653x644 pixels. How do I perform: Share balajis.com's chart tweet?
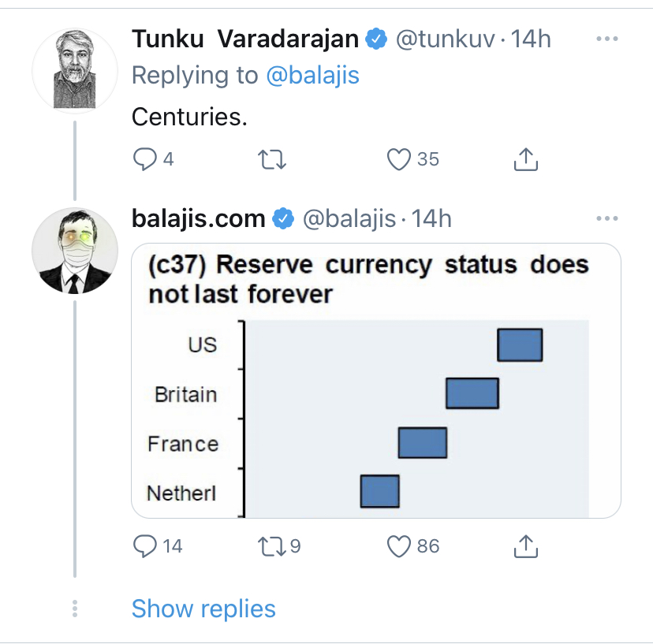tap(525, 545)
